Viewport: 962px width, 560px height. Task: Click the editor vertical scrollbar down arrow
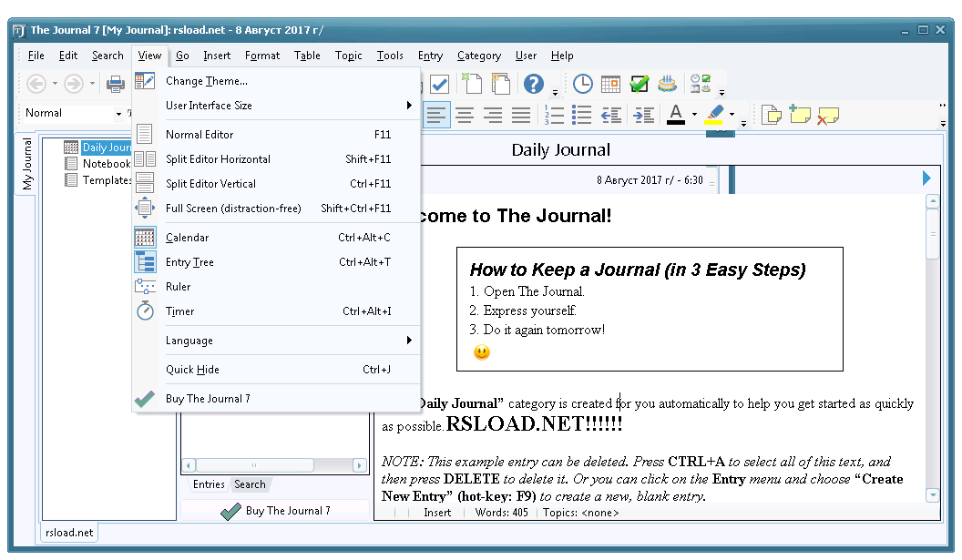(x=933, y=495)
